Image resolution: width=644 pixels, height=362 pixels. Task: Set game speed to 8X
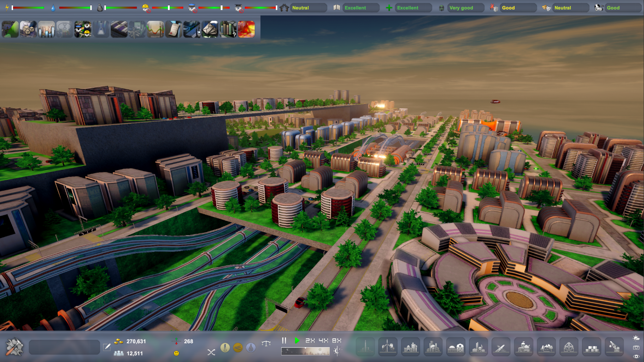tap(336, 340)
